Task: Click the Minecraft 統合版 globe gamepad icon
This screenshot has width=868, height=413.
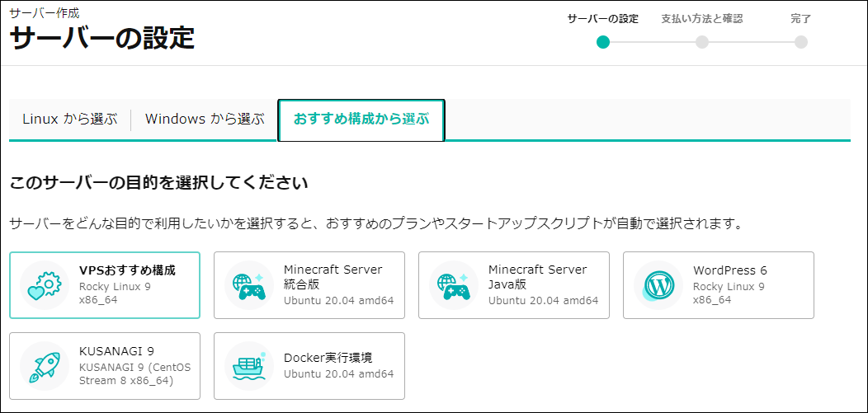Action: click(x=249, y=285)
